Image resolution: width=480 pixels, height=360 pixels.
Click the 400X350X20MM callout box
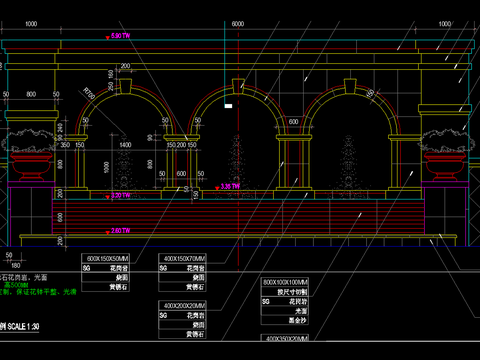[x=285, y=338]
